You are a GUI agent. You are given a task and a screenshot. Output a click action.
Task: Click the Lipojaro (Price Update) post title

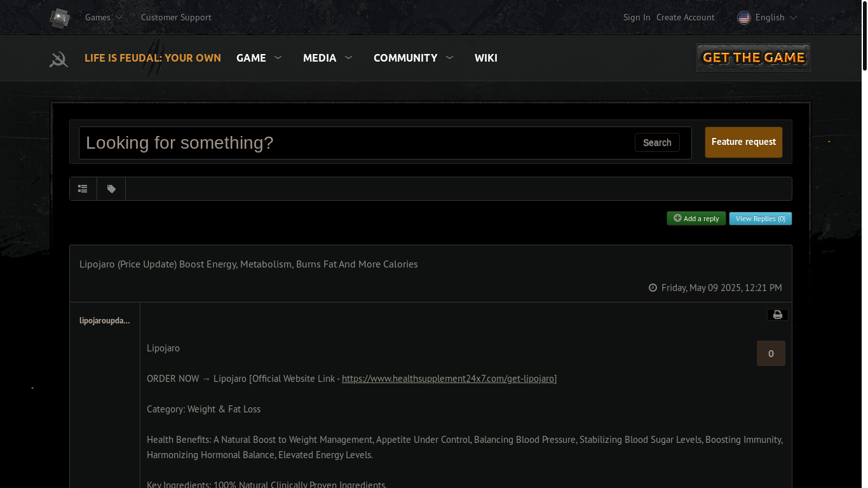tap(248, 264)
